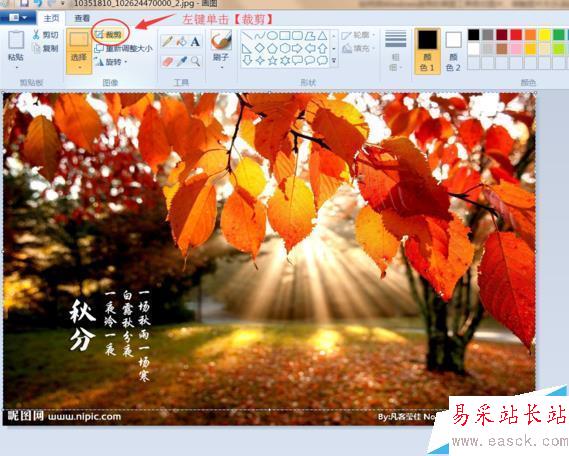Click the Brushes tool icon

pyautogui.click(x=221, y=40)
